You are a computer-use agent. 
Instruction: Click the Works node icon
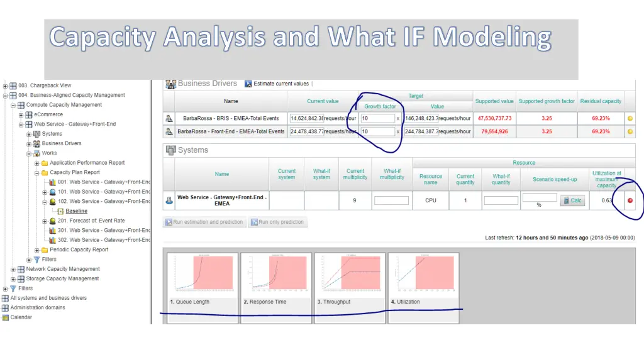point(36,153)
